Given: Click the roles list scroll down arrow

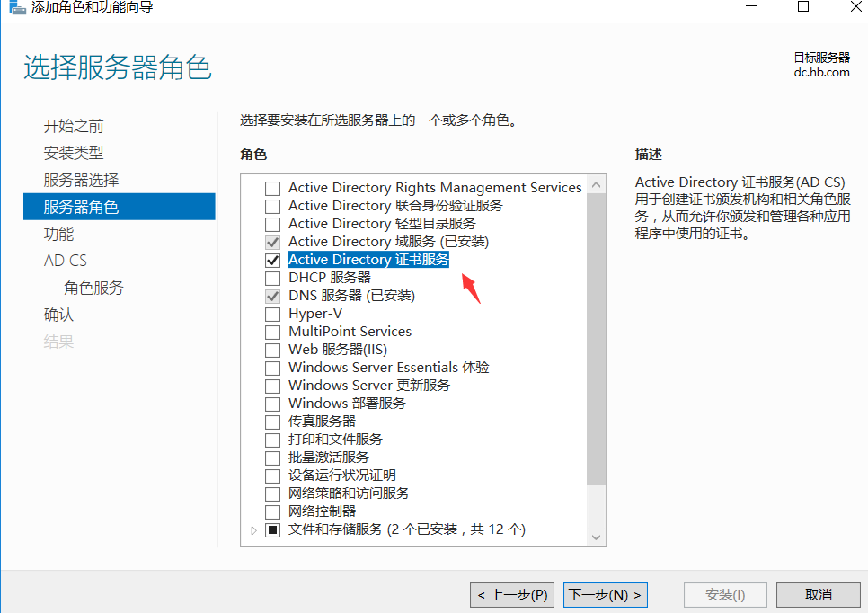Looking at the screenshot, I should 597,537.
